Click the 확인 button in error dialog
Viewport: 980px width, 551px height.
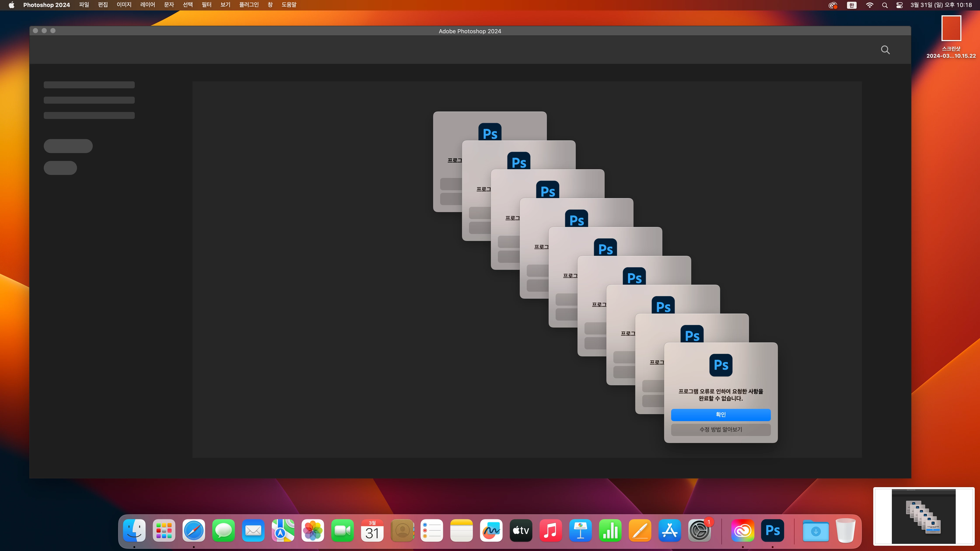[721, 415]
